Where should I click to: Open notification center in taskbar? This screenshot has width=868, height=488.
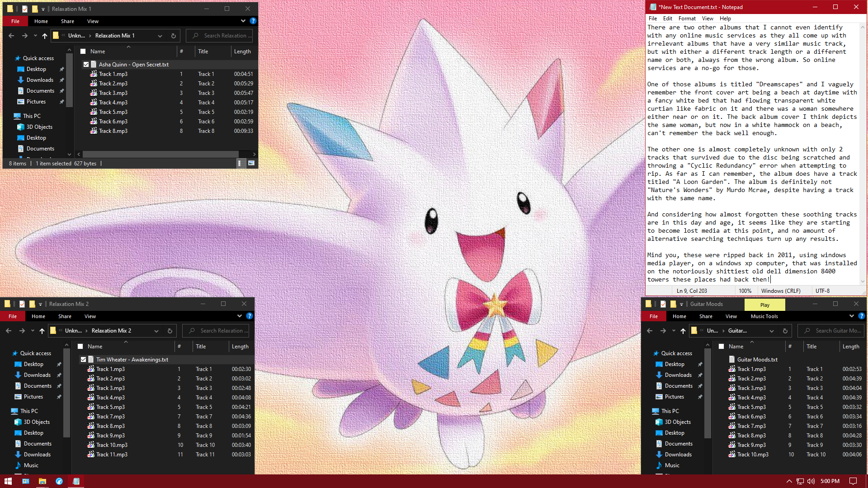click(x=853, y=481)
